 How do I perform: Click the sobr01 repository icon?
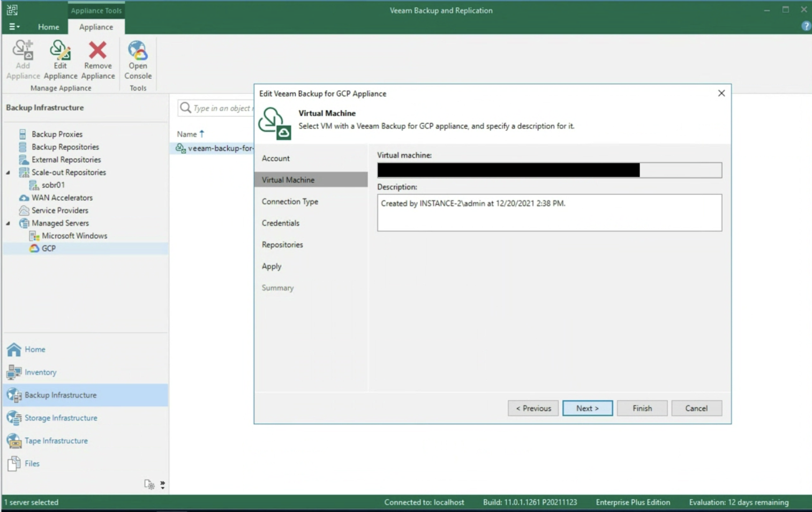pyautogui.click(x=34, y=185)
